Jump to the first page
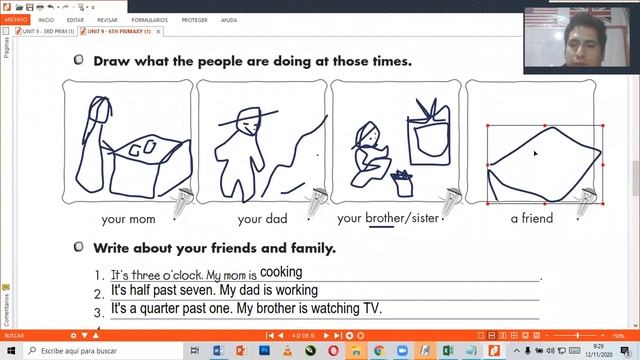Image resolution: width=640 pixels, height=360 pixels. (270, 336)
